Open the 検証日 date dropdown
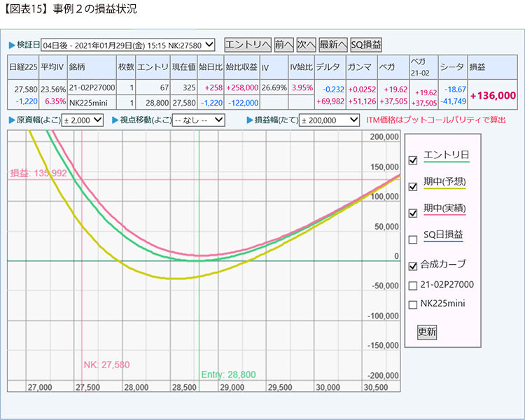 click(128, 45)
